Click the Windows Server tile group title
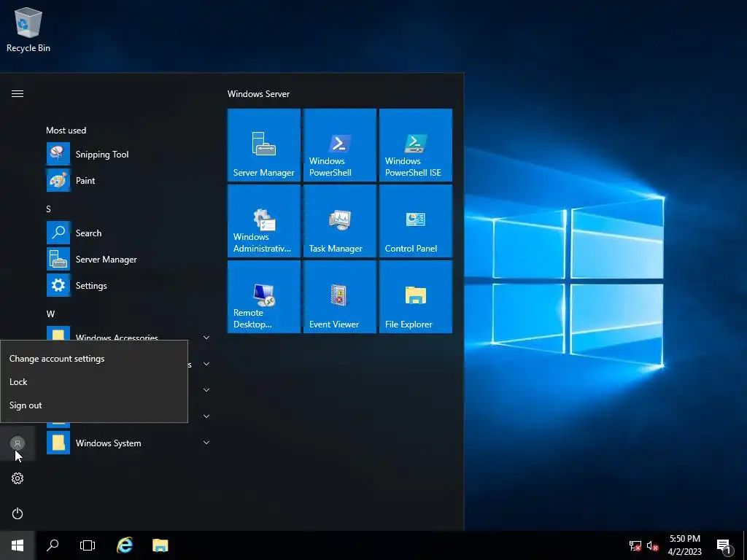 (x=258, y=94)
